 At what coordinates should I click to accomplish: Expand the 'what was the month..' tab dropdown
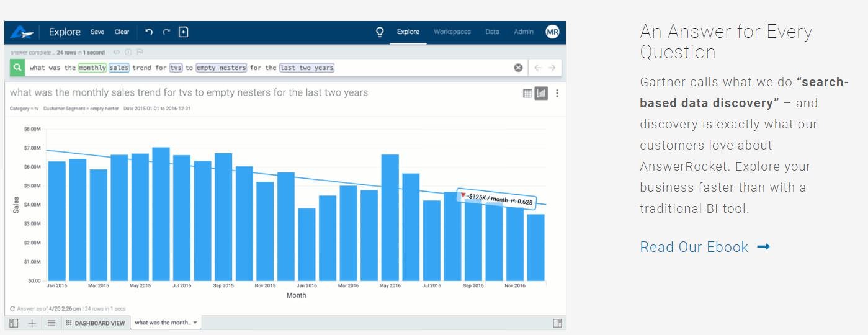pyautogui.click(x=195, y=323)
